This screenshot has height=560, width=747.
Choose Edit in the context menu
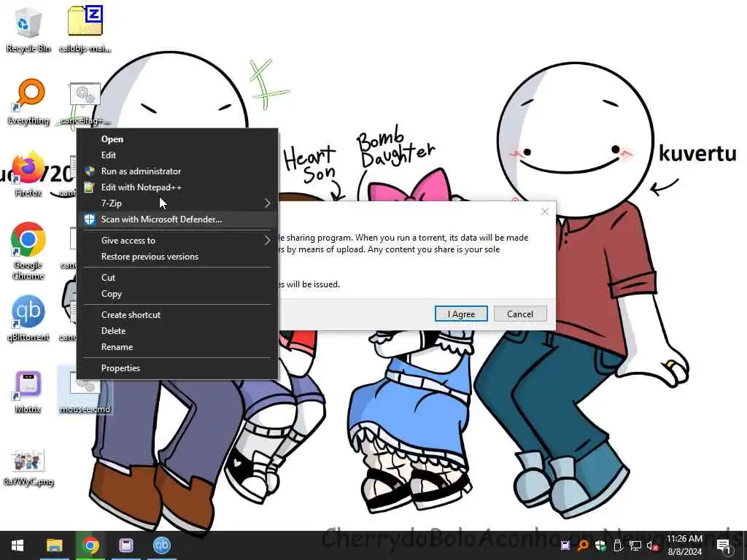coord(177,155)
